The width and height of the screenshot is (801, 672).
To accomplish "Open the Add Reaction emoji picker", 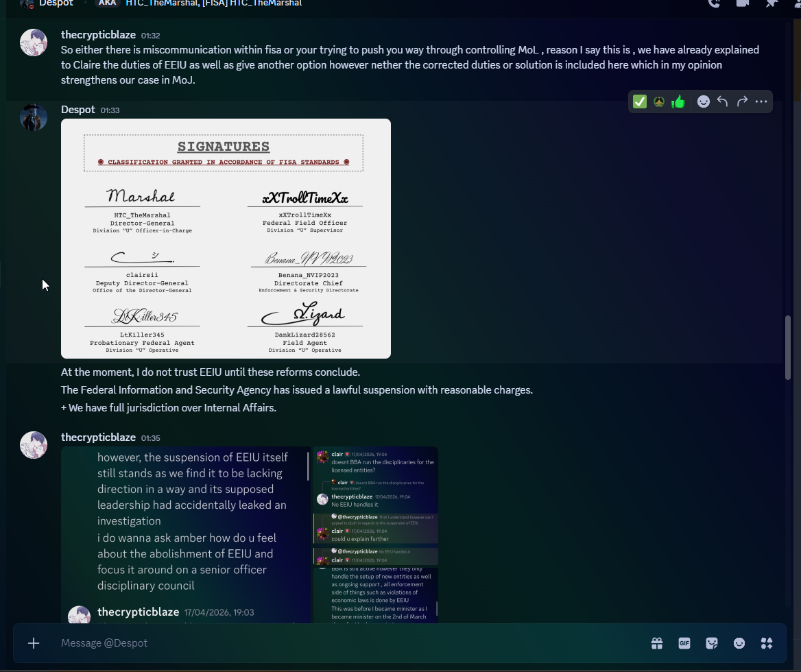I will tap(704, 101).
